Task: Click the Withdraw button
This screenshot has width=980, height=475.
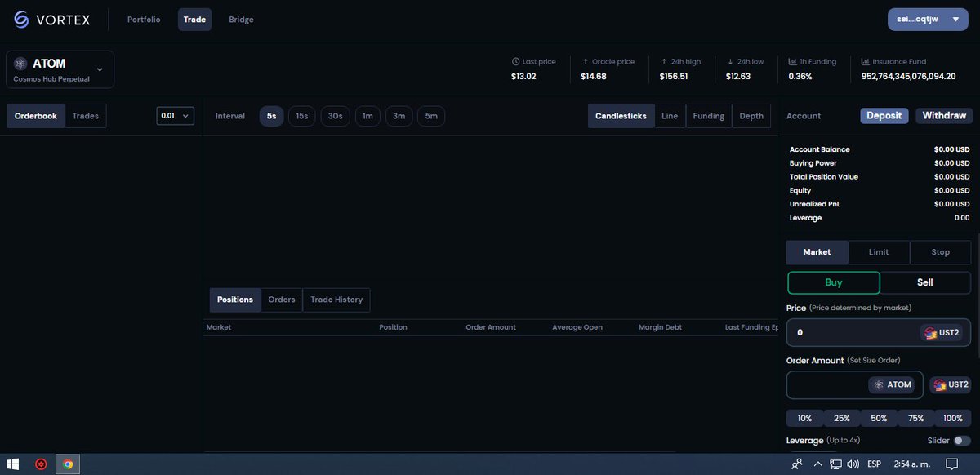Action: [x=944, y=116]
